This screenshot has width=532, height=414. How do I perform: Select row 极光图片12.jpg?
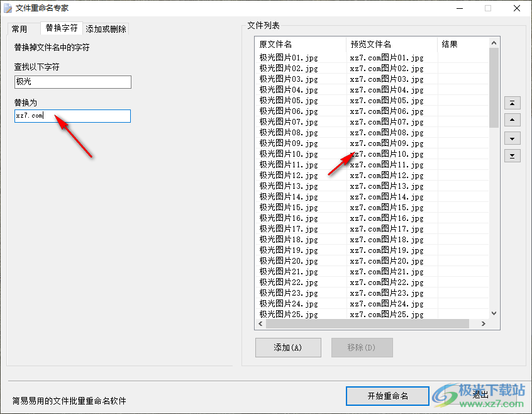pyautogui.click(x=372, y=175)
